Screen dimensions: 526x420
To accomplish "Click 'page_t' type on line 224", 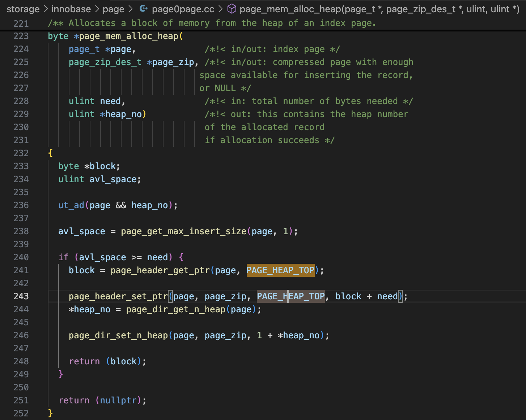I will 84,49.
